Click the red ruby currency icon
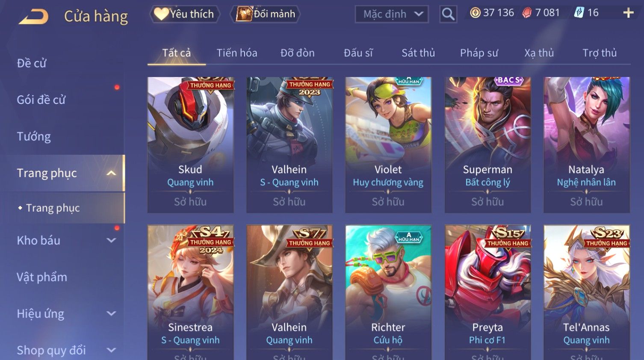 [x=527, y=13]
